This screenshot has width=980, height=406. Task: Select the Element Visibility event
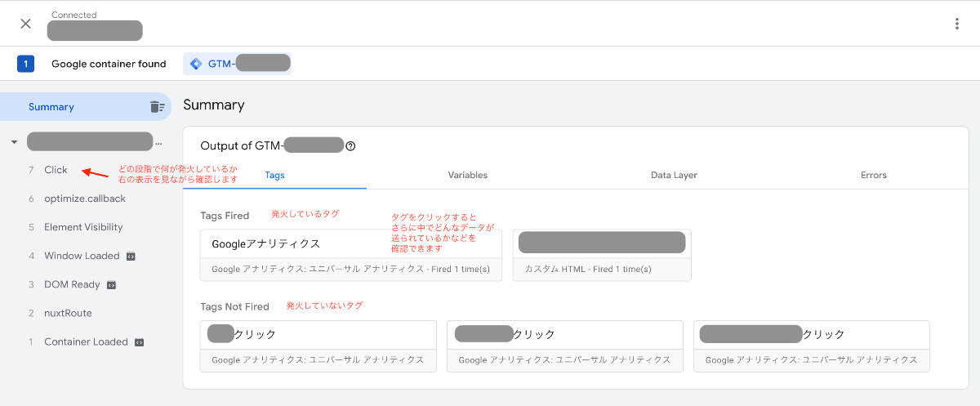tap(83, 227)
